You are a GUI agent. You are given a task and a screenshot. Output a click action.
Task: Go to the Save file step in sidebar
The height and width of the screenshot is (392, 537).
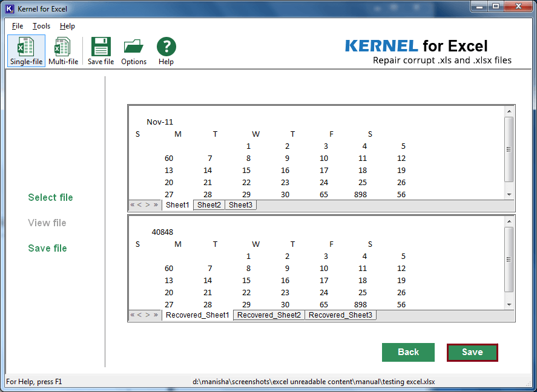[47, 248]
